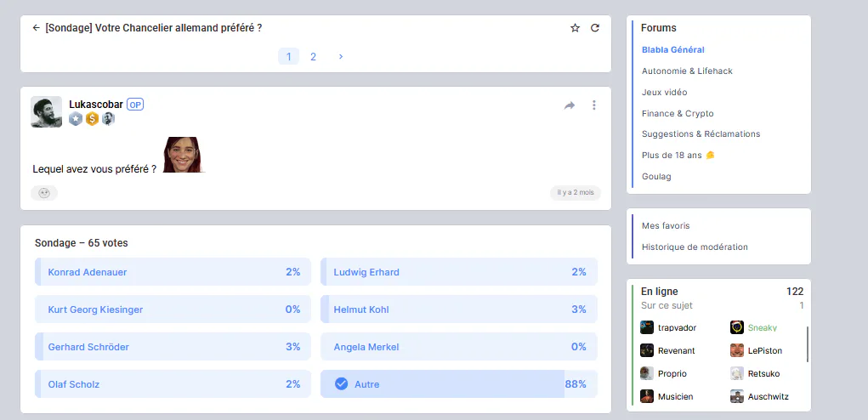Image resolution: width=868 pixels, height=420 pixels.
Task: Click the online users list scrollbar
Action: pos(807,344)
